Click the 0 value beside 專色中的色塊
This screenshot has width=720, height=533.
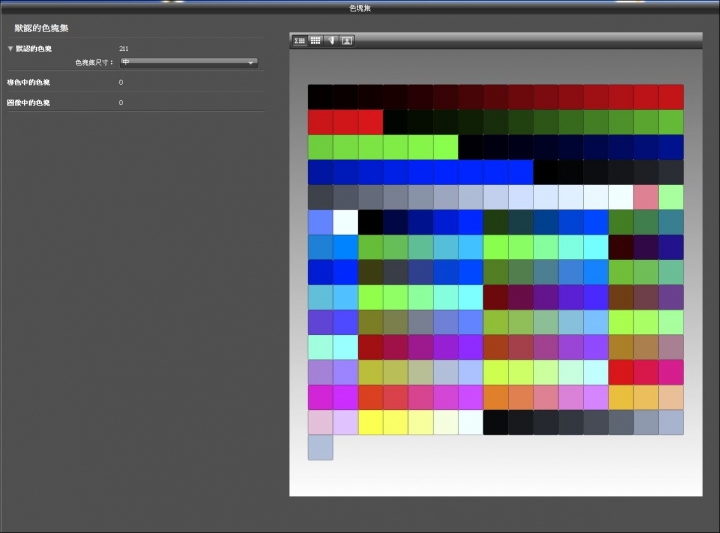(x=121, y=83)
